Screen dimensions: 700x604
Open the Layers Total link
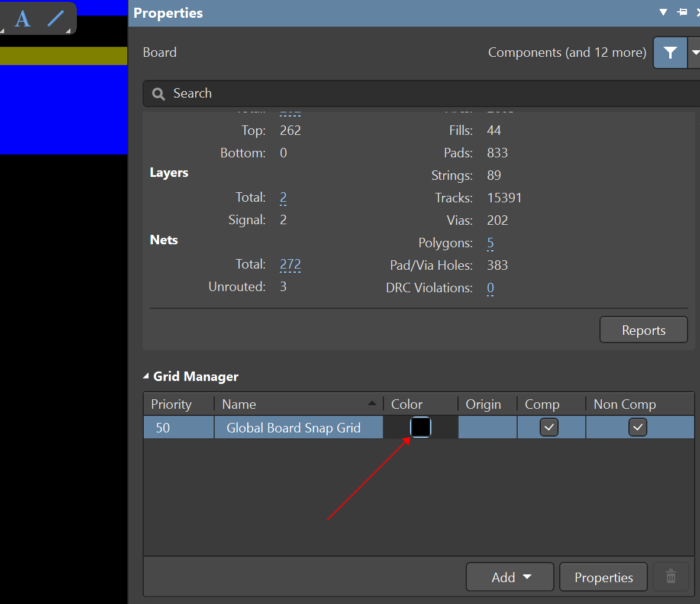pyautogui.click(x=283, y=198)
